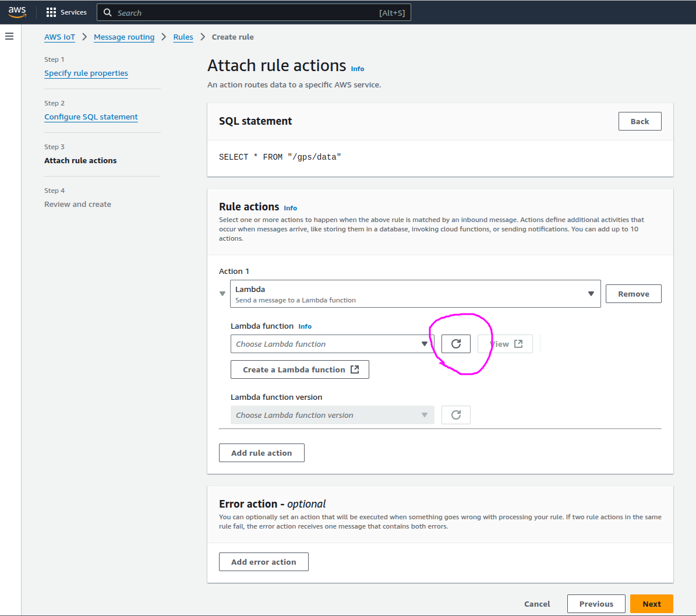Refresh the Lambda function list
696x616 pixels.
455,344
